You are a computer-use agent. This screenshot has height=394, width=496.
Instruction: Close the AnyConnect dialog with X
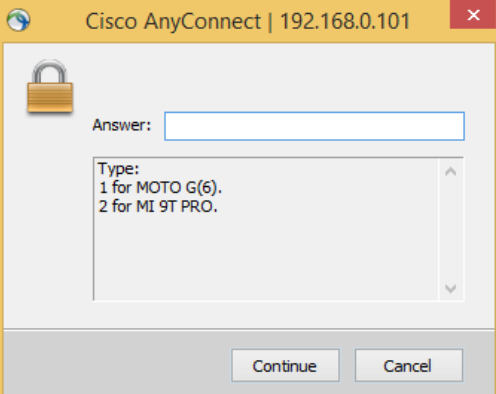click(473, 15)
